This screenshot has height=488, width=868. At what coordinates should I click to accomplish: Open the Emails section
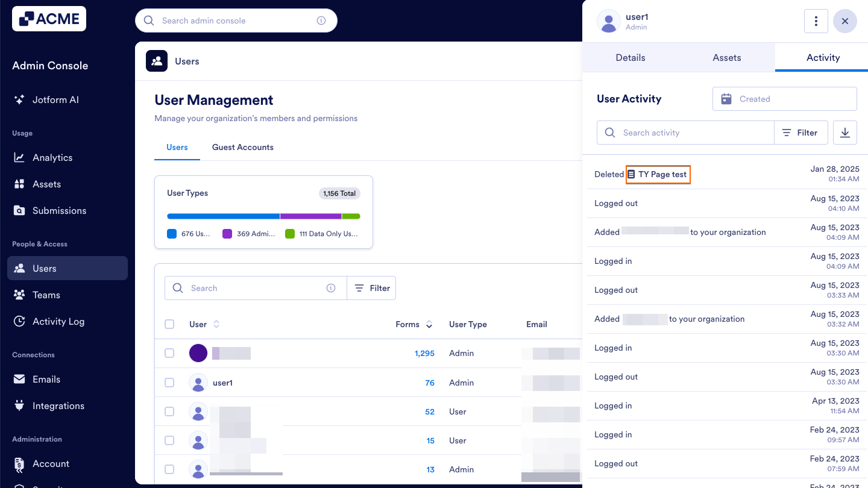click(48, 379)
